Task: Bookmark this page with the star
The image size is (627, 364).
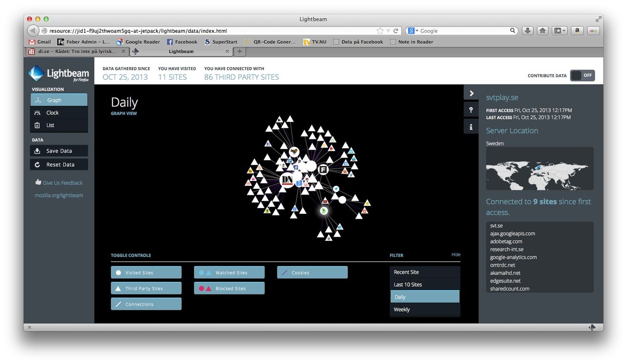Action: point(380,30)
